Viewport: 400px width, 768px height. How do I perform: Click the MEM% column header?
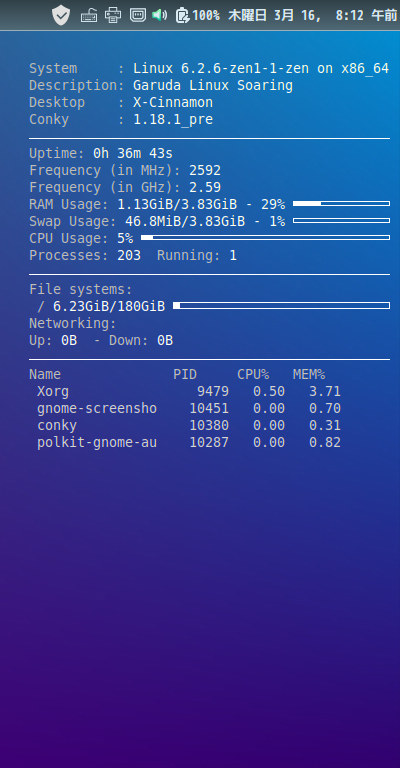309,375
